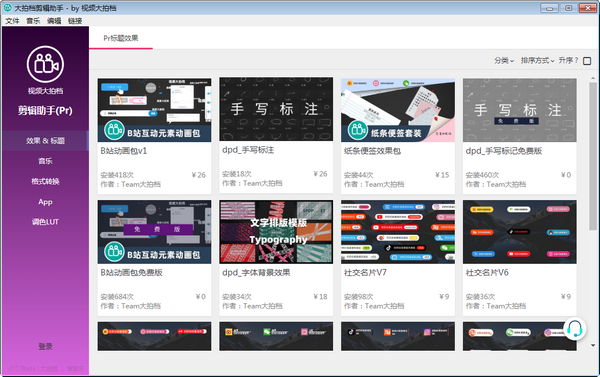Viewport: 600px width, 377px height.
Task: Open the 编辑 menu
Action: pos(54,21)
